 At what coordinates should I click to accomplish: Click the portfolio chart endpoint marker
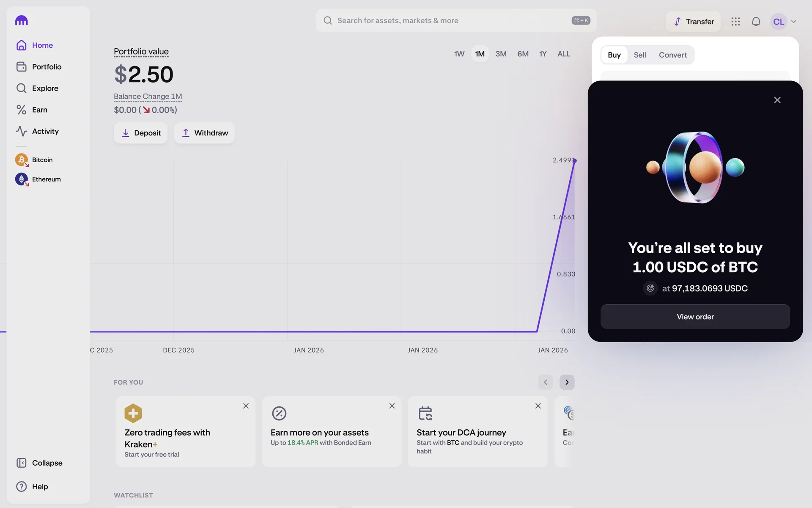click(x=574, y=161)
